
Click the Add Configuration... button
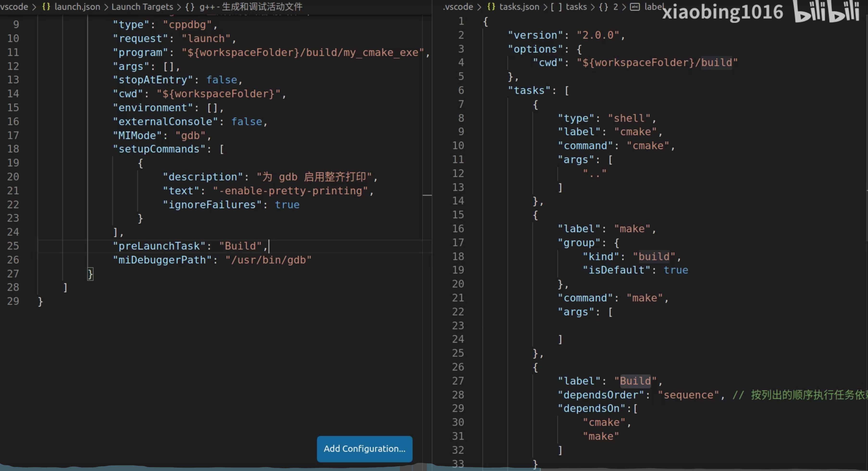[364, 449]
